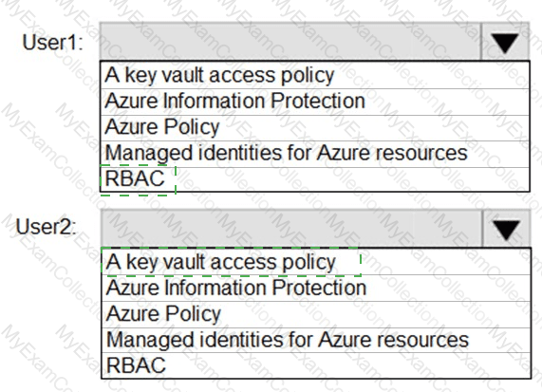Screen dimensions: 542x392
Task: Select Azure Policy under User1
Action: click(x=314, y=127)
